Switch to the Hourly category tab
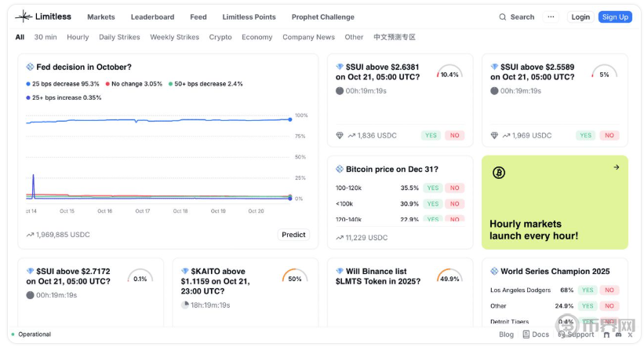This screenshot has height=347, width=644. [78, 37]
